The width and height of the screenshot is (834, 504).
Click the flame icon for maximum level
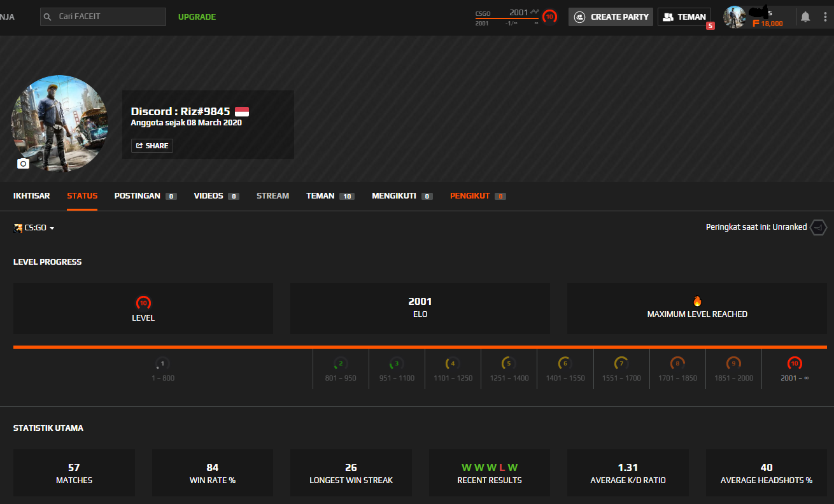coord(697,302)
